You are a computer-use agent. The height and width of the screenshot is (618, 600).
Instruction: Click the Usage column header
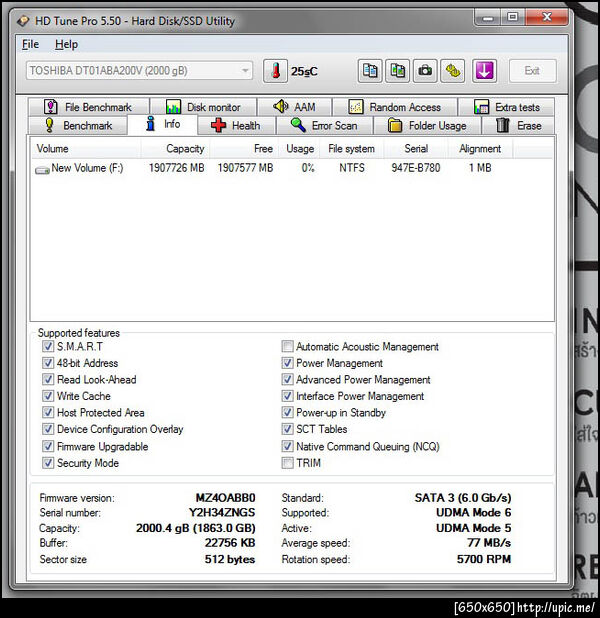click(x=298, y=149)
